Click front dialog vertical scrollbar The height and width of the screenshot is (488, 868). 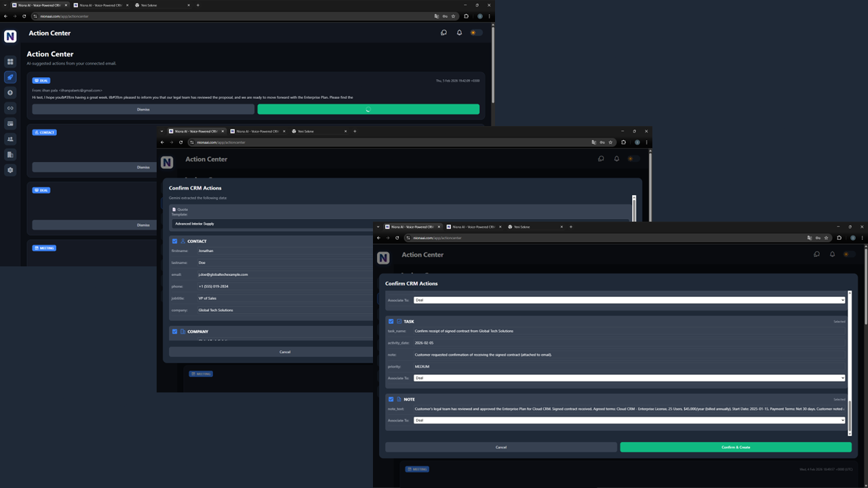[x=850, y=363]
